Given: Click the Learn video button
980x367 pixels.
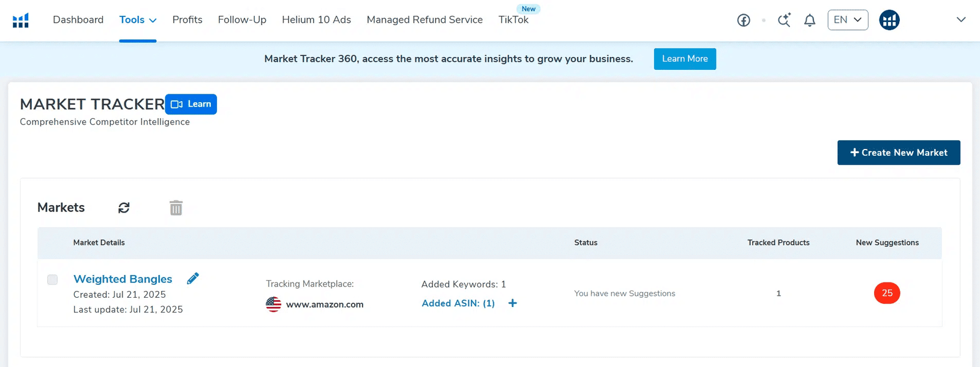Looking at the screenshot, I should pos(191,104).
